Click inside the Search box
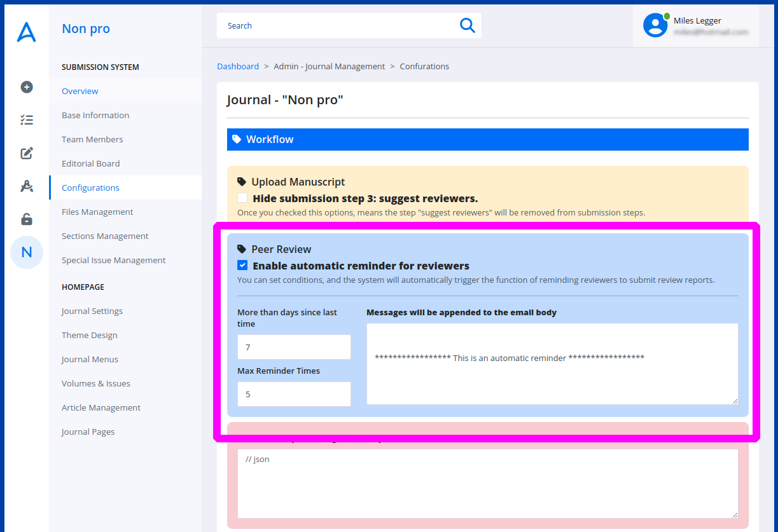Screen dimensions: 778x532 [x=337, y=25]
